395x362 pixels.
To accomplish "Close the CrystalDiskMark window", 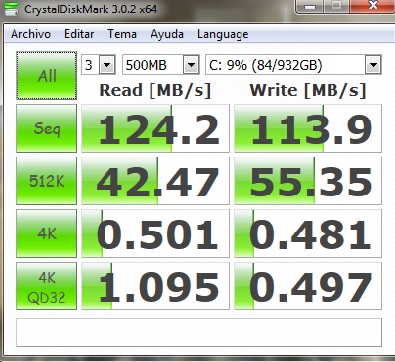I will (373, 6).
